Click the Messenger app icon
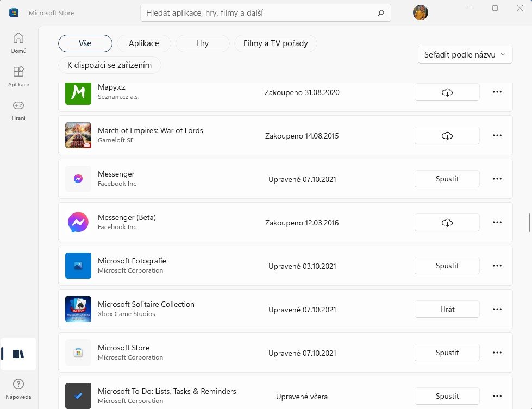The width and height of the screenshot is (532, 409). coord(78,179)
